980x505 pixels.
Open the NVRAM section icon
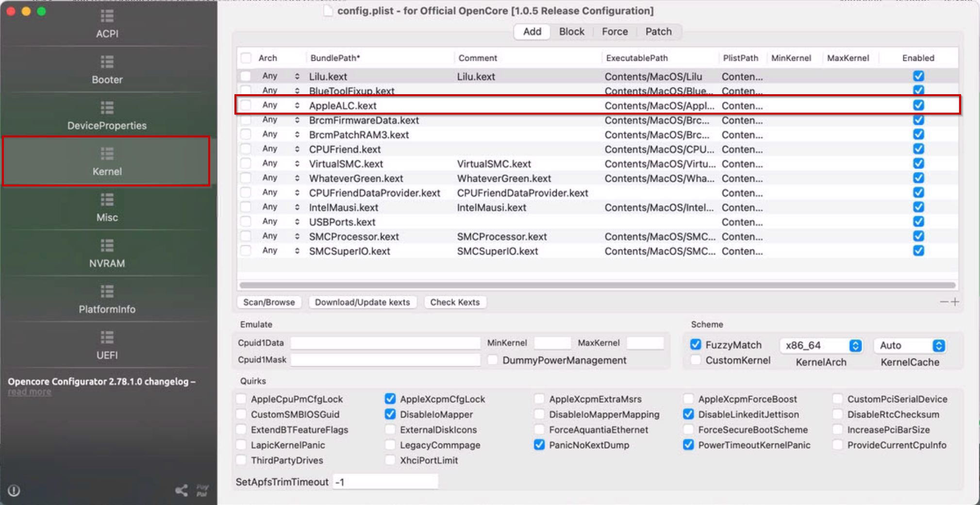click(107, 246)
